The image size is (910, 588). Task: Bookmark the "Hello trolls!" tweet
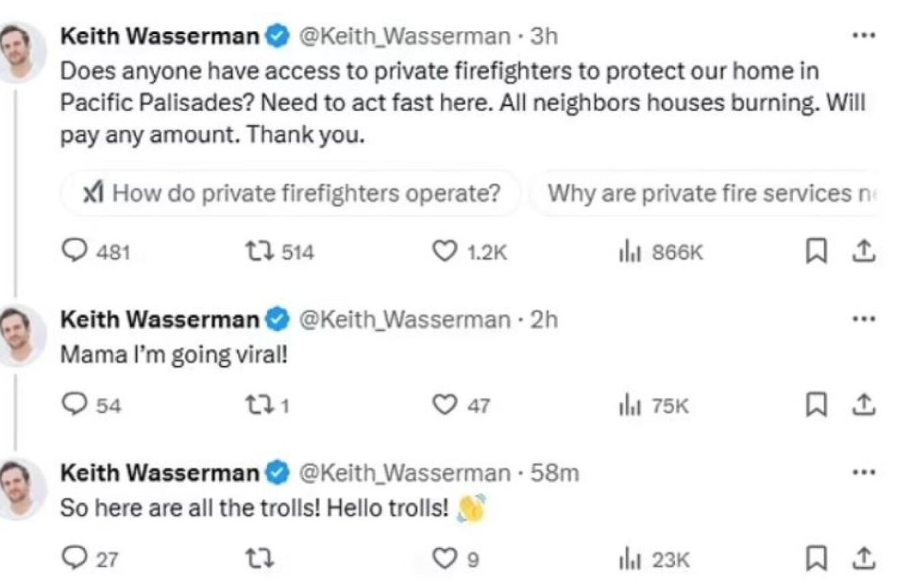coord(814,559)
